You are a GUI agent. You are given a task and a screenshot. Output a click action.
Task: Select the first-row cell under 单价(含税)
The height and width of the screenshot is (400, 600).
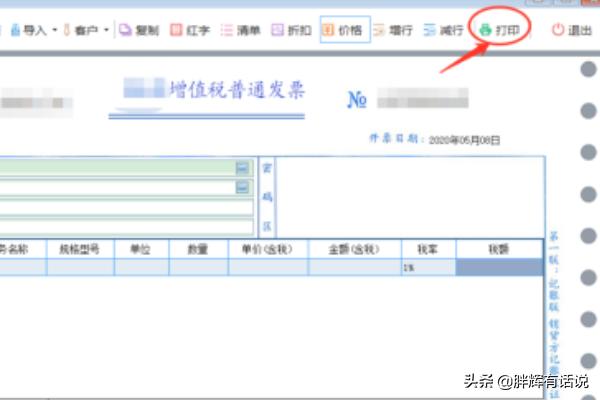pyautogui.click(x=268, y=267)
